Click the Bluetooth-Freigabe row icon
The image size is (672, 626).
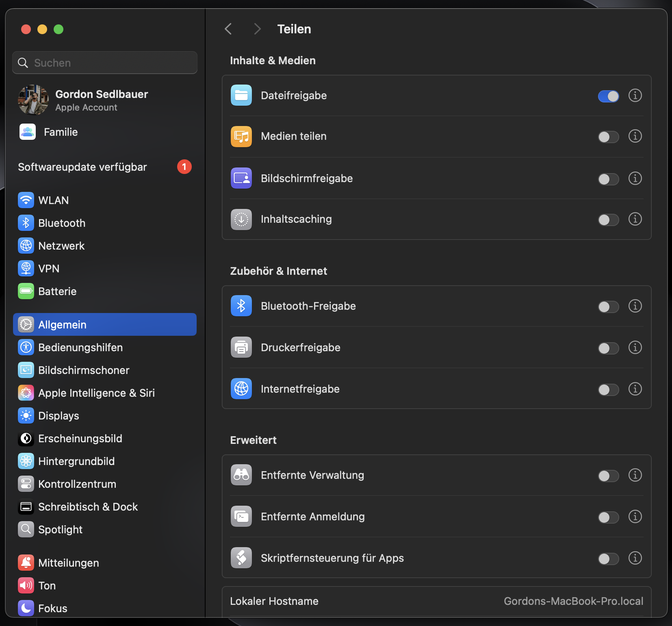pos(241,306)
